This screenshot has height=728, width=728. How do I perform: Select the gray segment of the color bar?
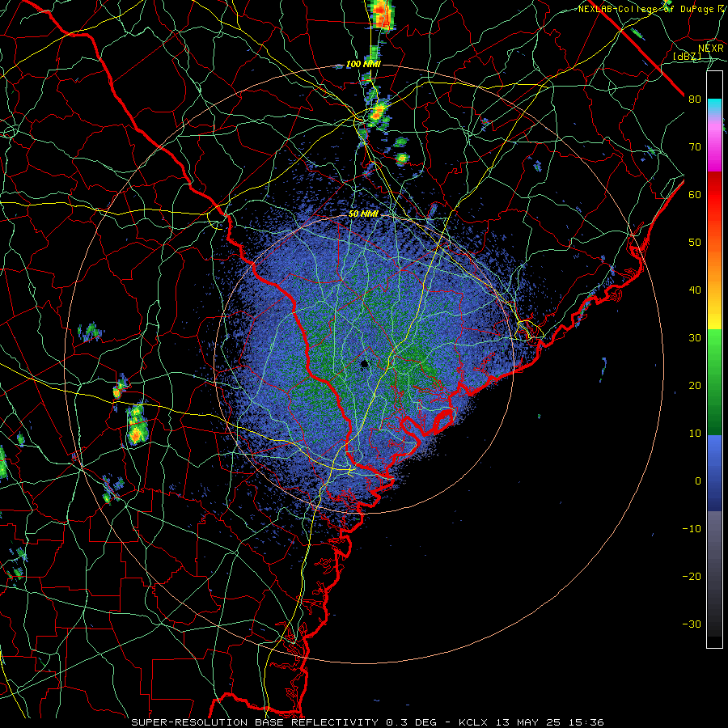pyautogui.click(x=714, y=574)
